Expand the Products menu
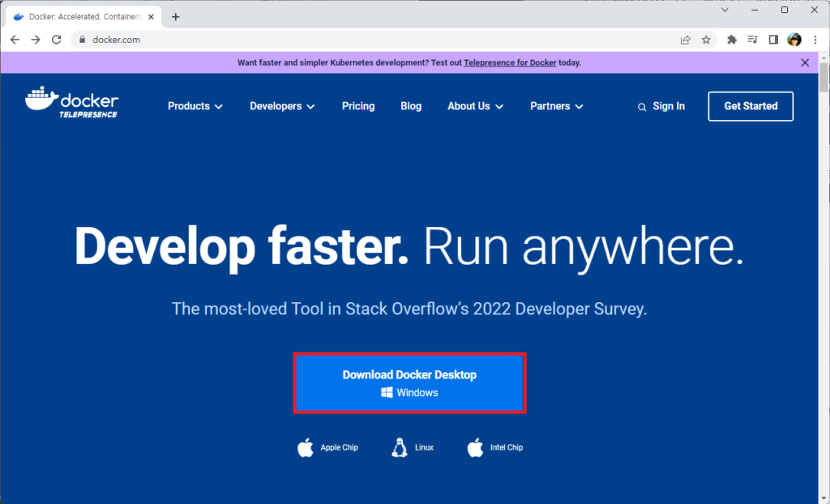 coord(195,106)
